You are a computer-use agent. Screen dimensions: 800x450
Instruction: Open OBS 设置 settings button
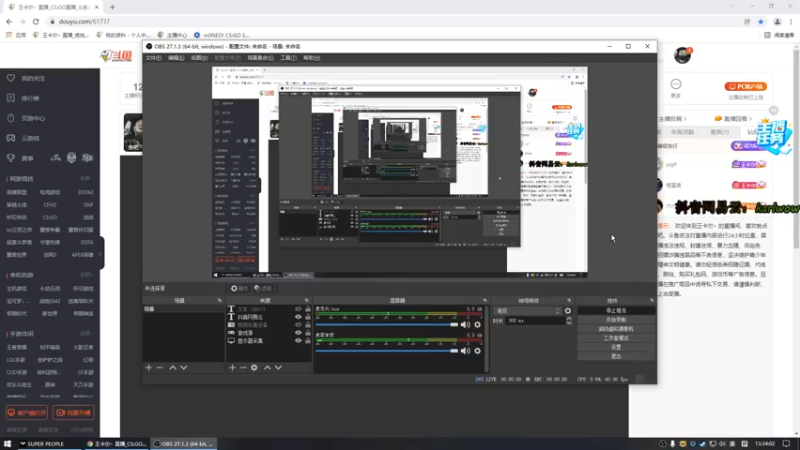[x=616, y=347]
